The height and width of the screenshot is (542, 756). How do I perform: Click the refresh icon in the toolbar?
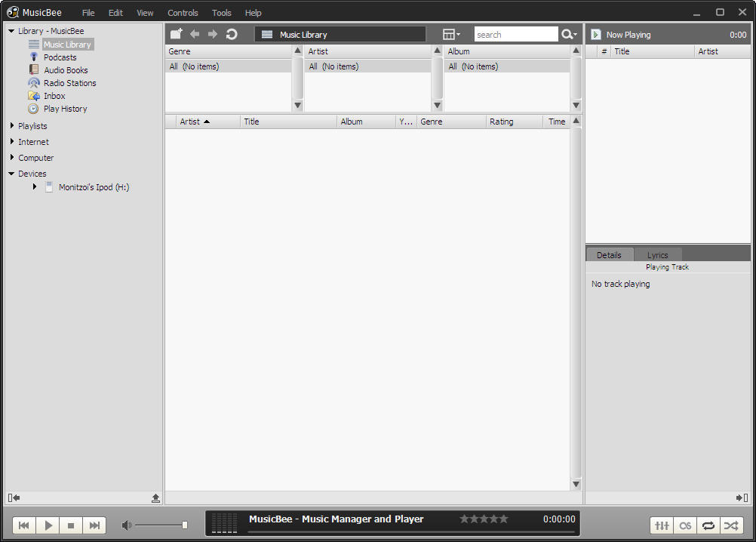(232, 34)
